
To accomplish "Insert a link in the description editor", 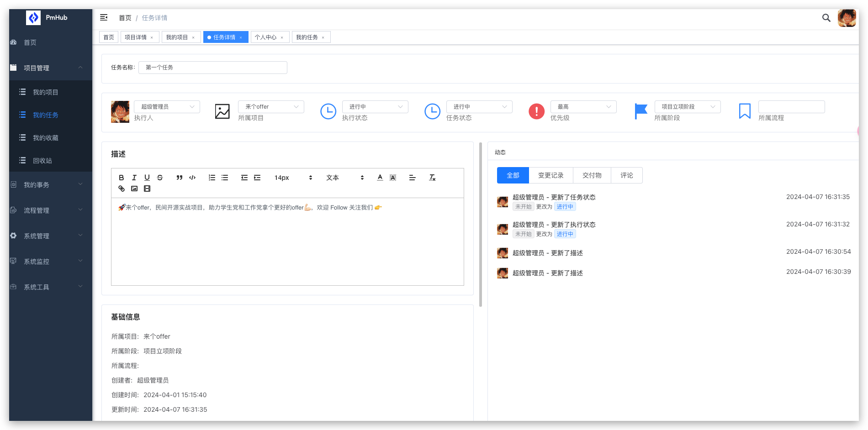I will tap(121, 189).
